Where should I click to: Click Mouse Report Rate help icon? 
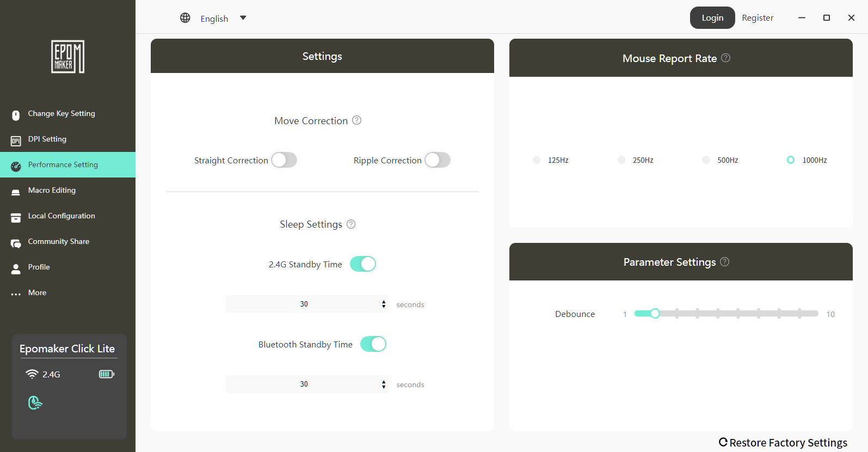[725, 58]
